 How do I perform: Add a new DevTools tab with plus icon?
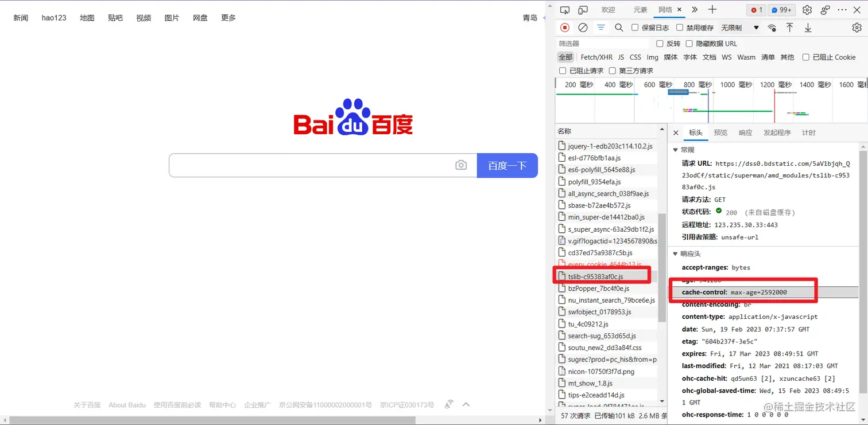point(712,10)
